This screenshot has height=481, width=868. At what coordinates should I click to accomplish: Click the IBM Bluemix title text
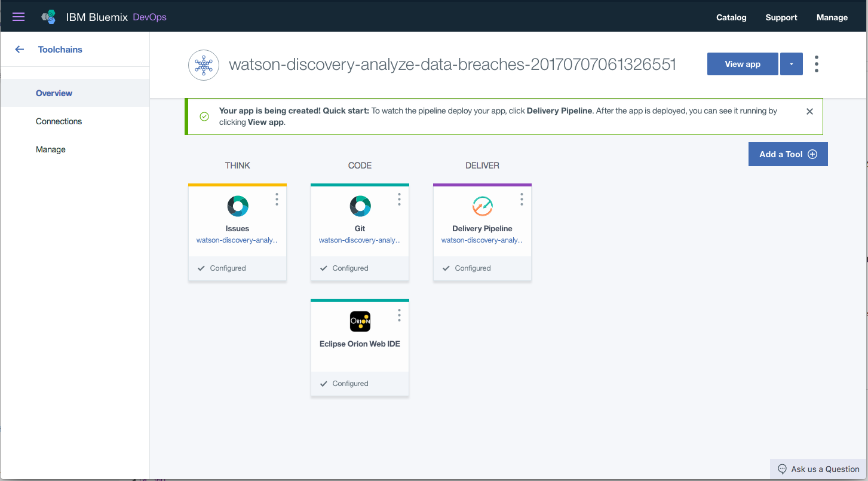tap(97, 17)
